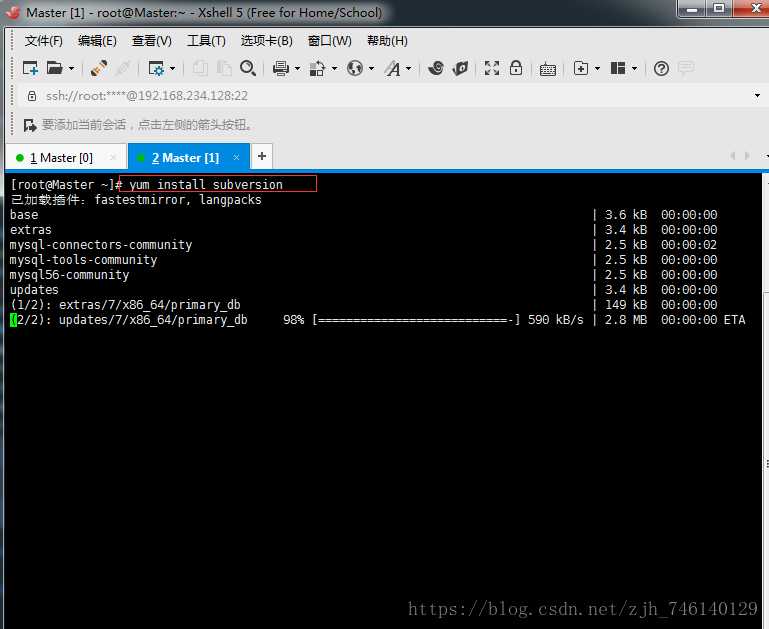
Task: Click the Print icon
Action: click(281, 68)
